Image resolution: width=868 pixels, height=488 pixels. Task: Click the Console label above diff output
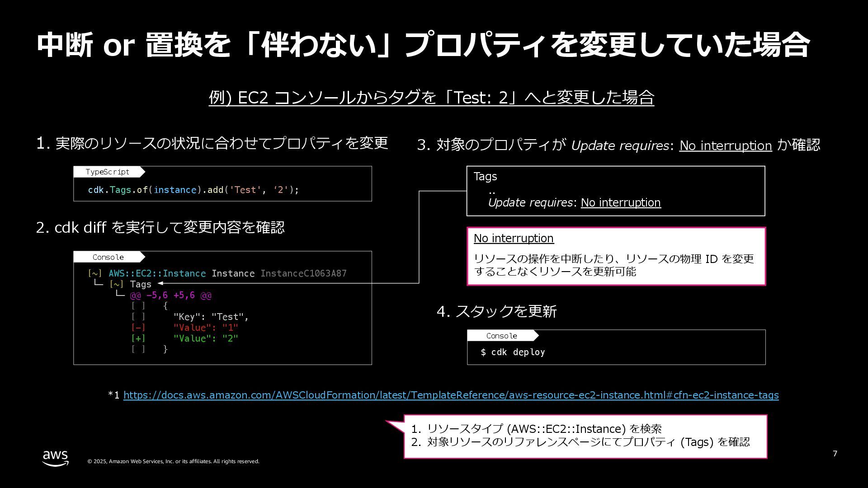(x=108, y=257)
